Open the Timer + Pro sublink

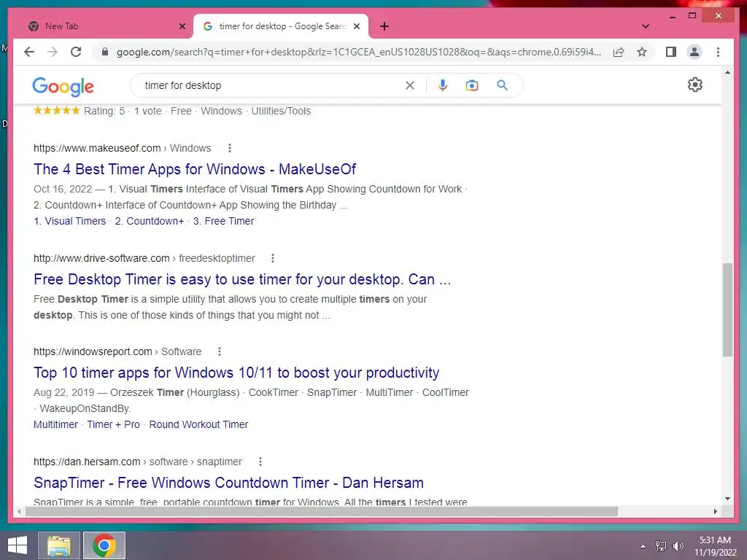(113, 424)
